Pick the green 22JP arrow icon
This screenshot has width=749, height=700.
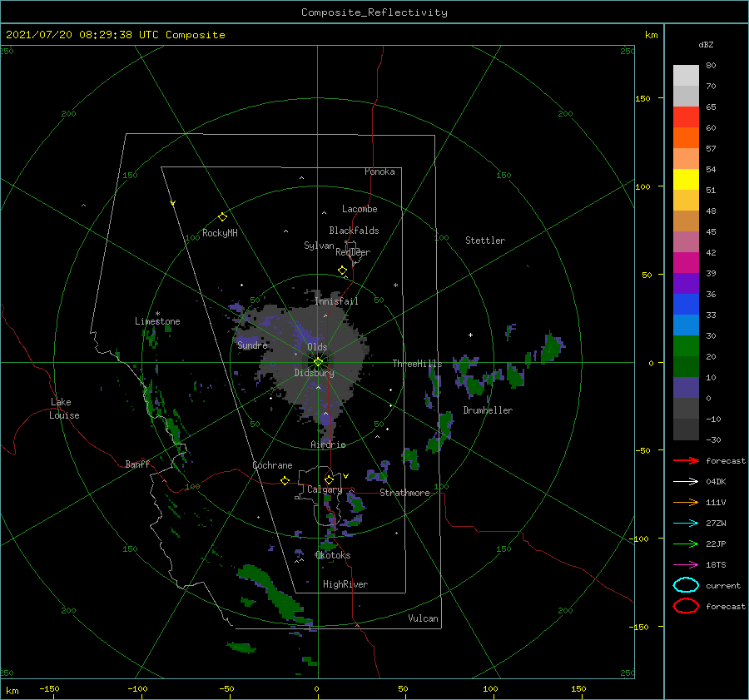[x=686, y=544]
